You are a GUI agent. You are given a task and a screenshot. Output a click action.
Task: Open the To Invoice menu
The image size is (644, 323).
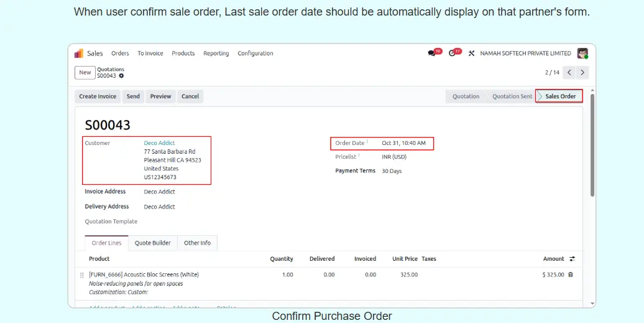[x=150, y=54]
